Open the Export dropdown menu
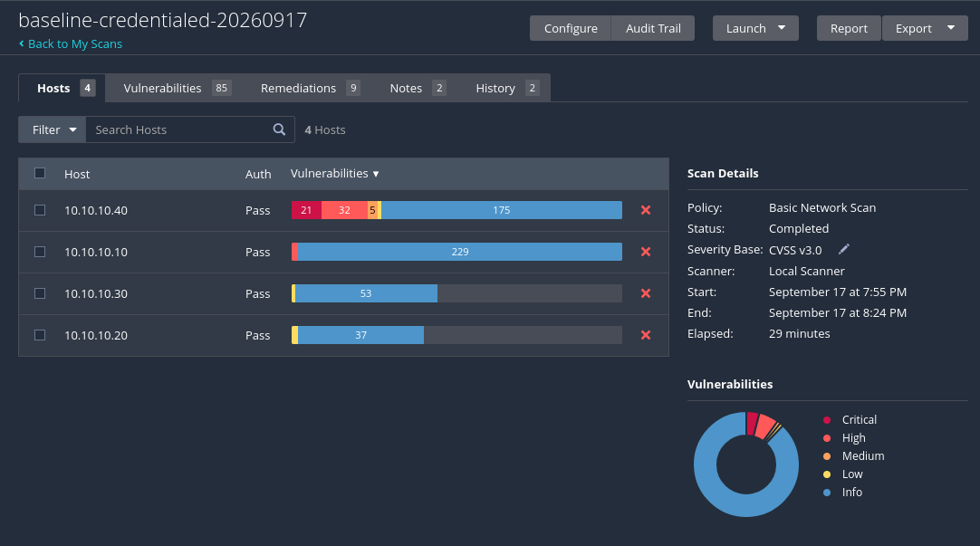This screenshot has width=980, height=546. [x=925, y=28]
